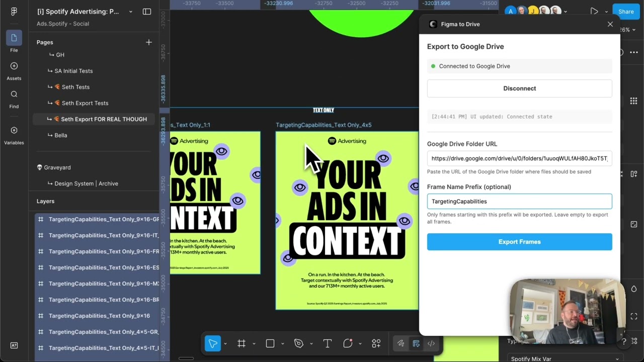Open Present options dropdown chevron
Screen dimensions: 644x362
[x=606, y=12]
